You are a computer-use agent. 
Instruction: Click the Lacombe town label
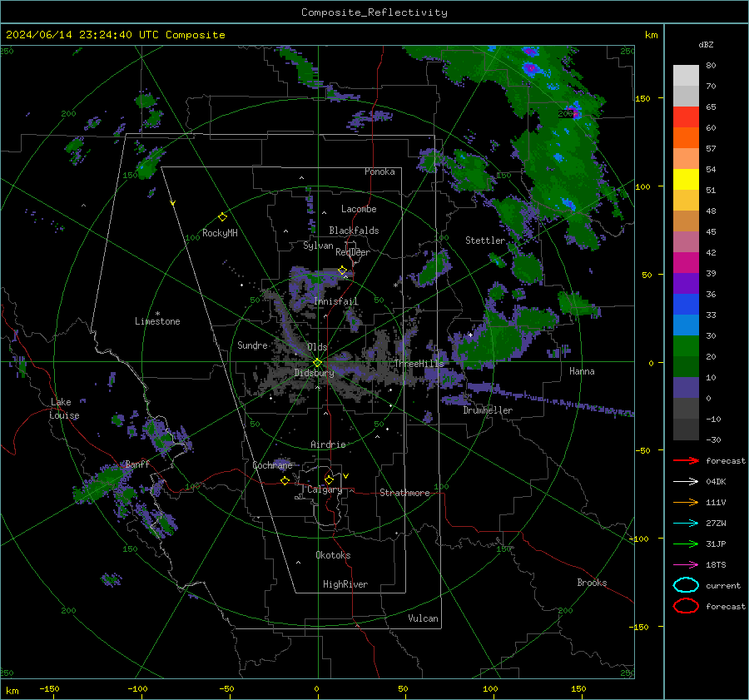[x=359, y=209]
